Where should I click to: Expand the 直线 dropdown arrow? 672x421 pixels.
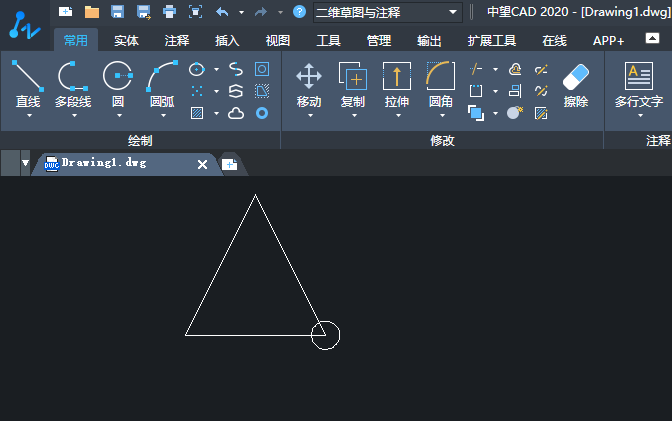(x=29, y=115)
